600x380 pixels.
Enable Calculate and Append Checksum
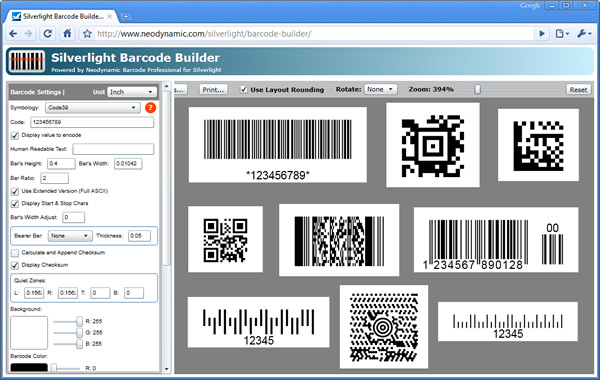15,253
